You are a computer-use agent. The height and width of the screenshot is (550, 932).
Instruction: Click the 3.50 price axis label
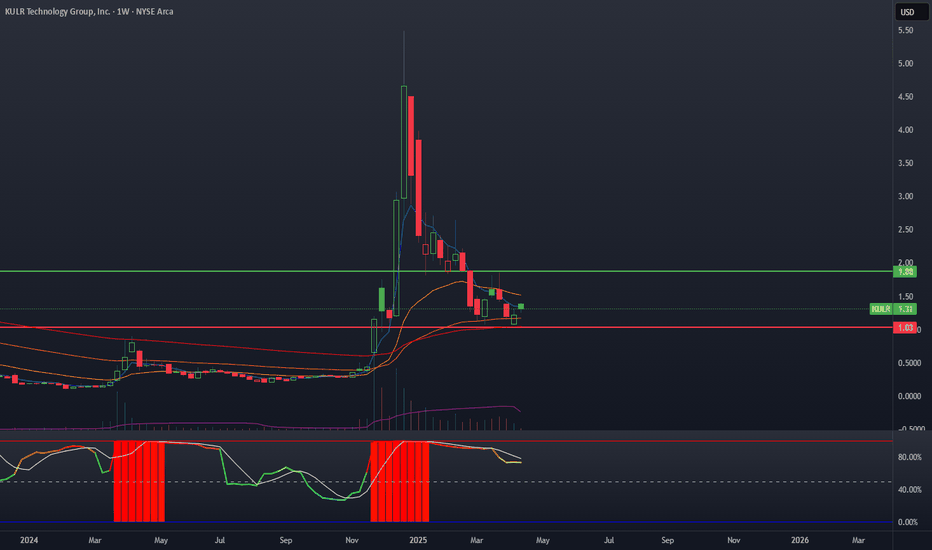[906, 164]
